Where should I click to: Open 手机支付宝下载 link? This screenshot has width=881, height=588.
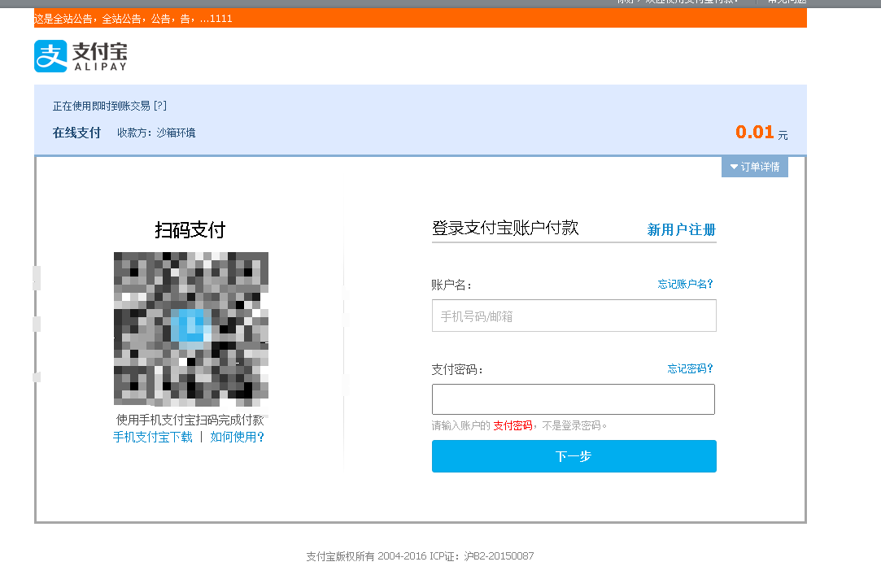tap(153, 437)
